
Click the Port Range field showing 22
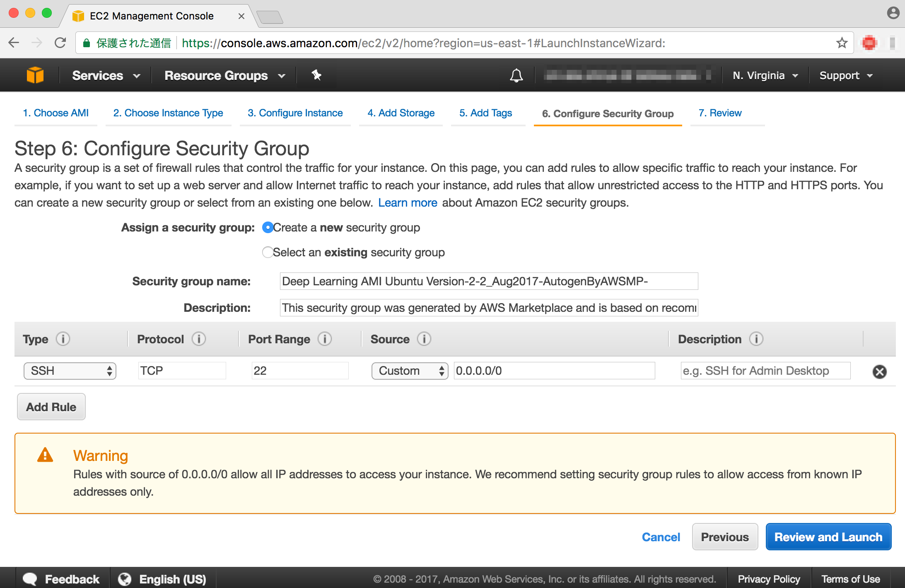(x=300, y=371)
